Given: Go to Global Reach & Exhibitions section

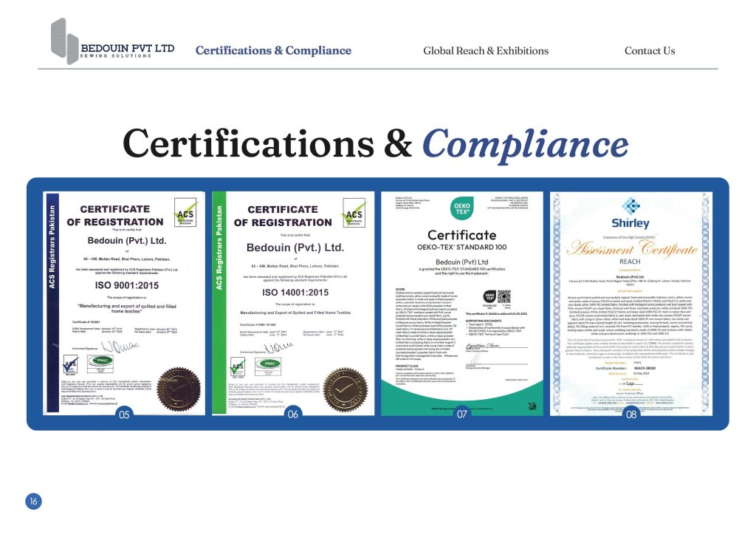Looking at the screenshot, I should pos(486,51).
